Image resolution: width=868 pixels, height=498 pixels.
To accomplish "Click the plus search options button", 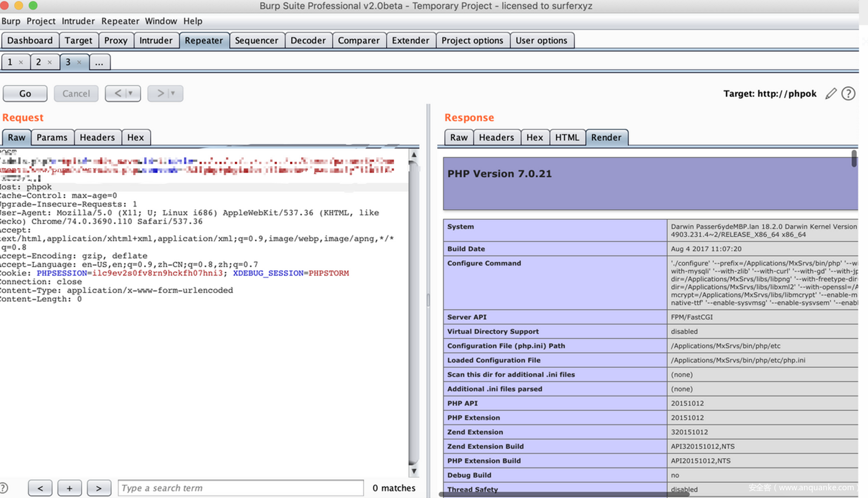I will click(x=69, y=488).
